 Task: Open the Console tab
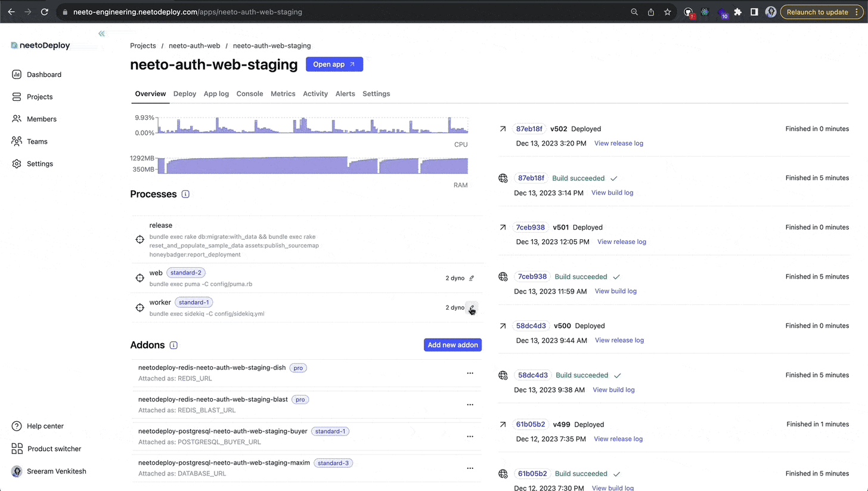(x=250, y=94)
